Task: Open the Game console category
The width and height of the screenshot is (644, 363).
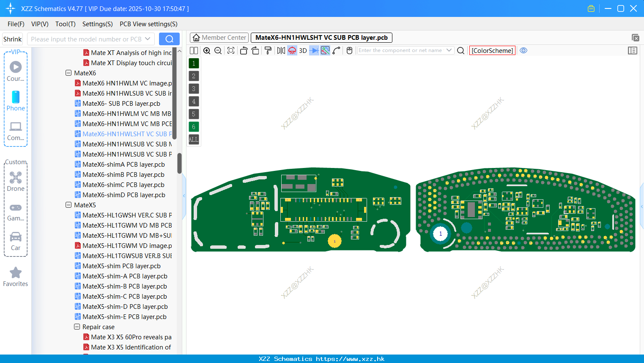Action: pyautogui.click(x=16, y=212)
